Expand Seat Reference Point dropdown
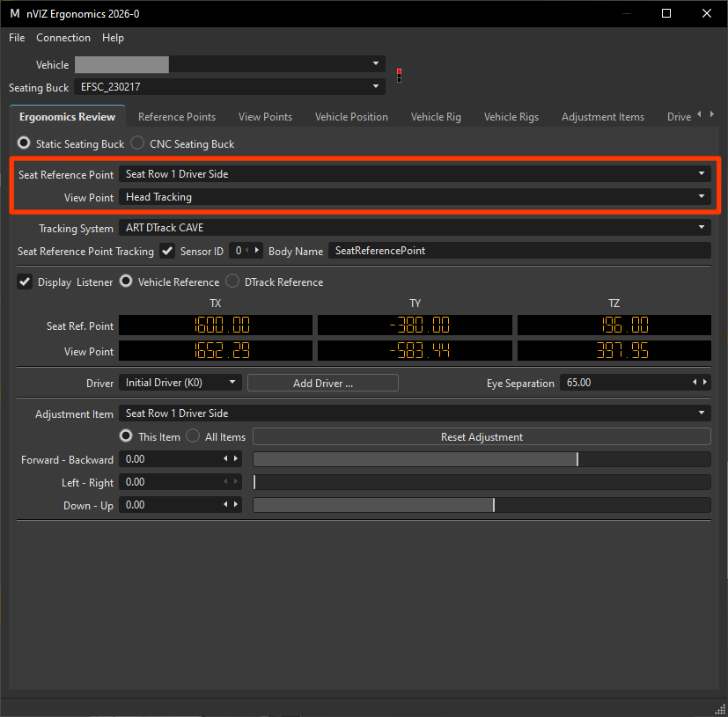Screen dimensions: 728x717 (x=415, y=174)
